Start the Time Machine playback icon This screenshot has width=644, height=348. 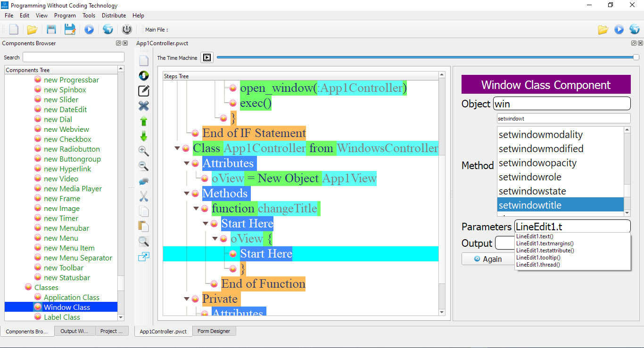coord(206,57)
